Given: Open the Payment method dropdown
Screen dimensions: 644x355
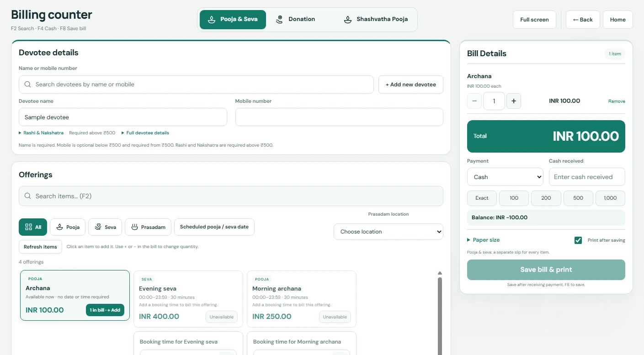Looking at the screenshot, I should 505,177.
